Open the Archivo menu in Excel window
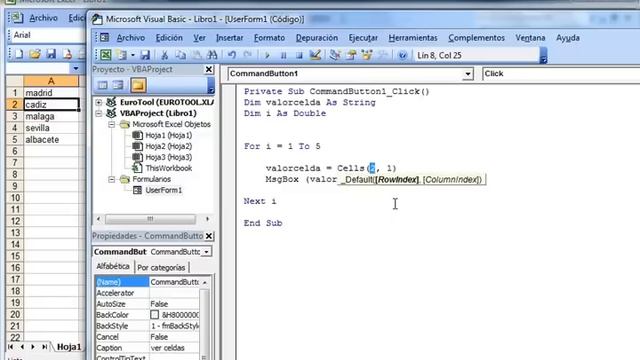Image resolution: width=640 pixels, height=360 pixels. [43, 18]
